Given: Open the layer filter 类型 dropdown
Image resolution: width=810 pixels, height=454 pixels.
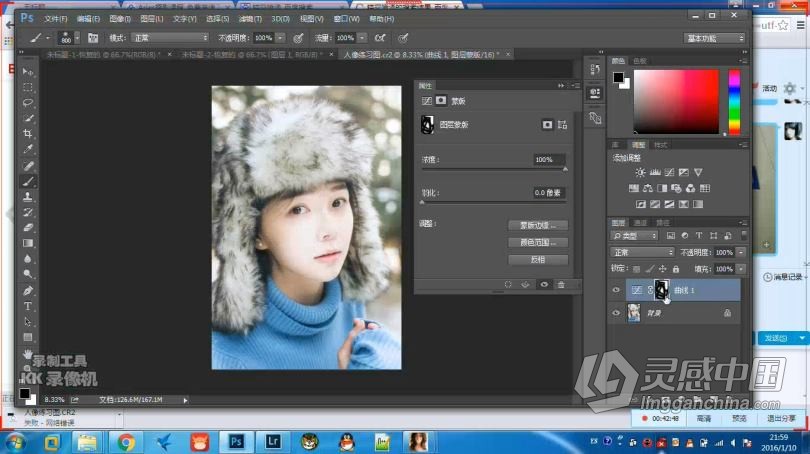Looking at the screenshot, I should pyautogui.click(x=634, y=236).
